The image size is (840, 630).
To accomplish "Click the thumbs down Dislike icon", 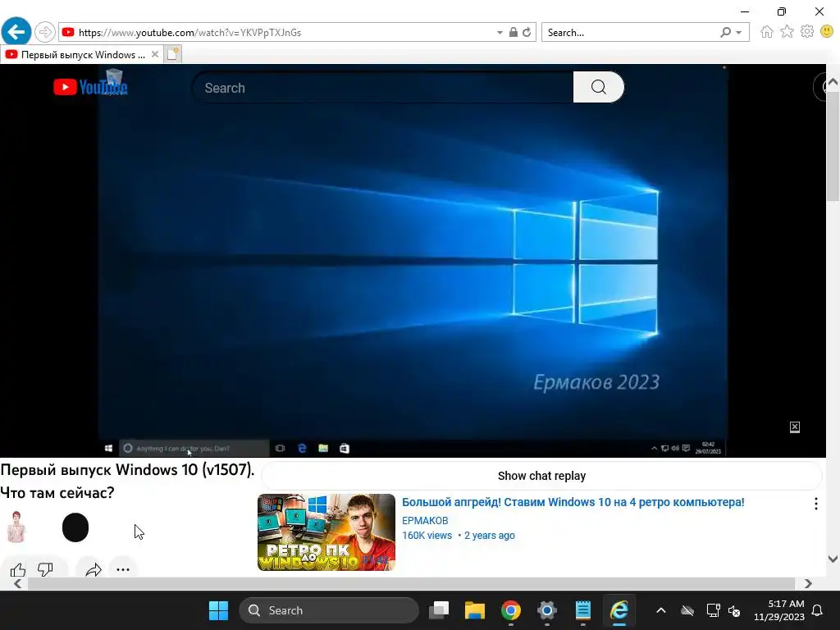I will tap(45, 569).
